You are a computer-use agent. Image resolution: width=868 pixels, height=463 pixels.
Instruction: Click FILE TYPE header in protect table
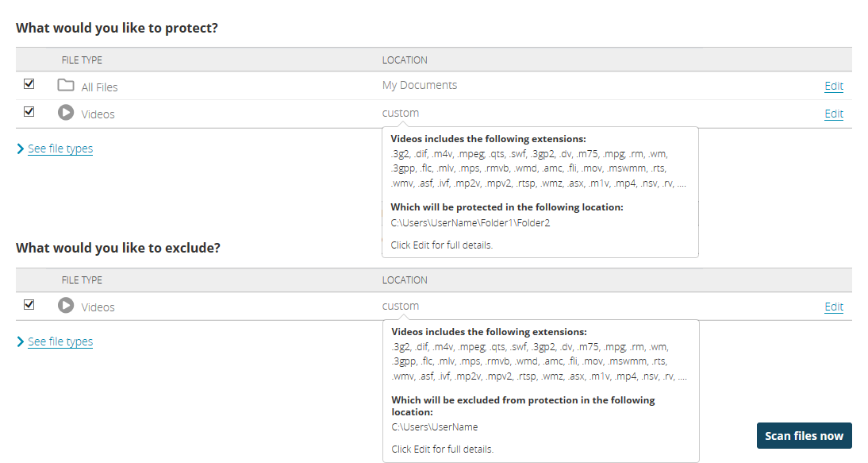(x=82, y=60)
